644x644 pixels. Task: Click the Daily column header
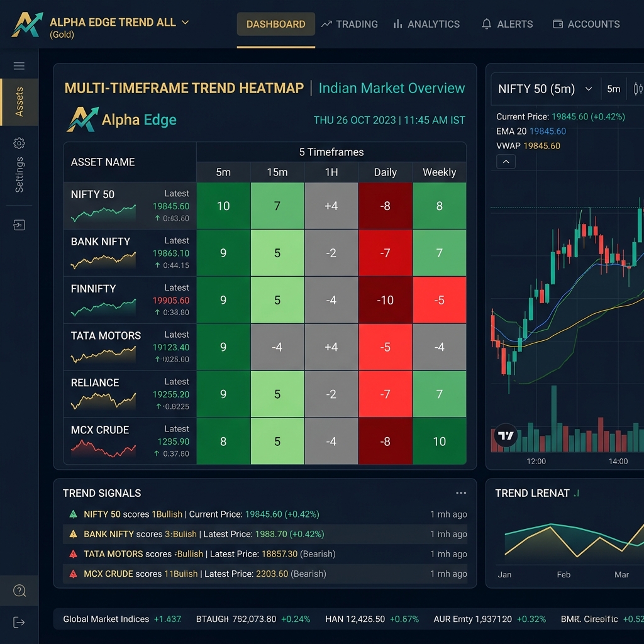pos(386,172)
